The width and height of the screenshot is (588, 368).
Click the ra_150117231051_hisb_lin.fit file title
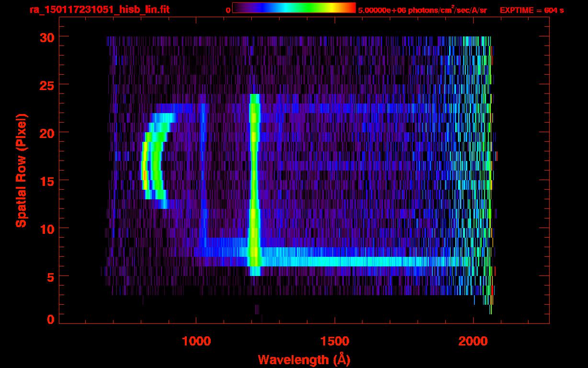[99, 10]
